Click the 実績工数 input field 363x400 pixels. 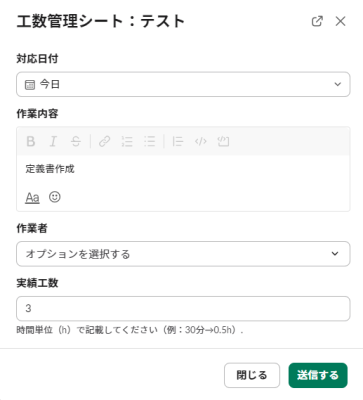pos(183,308)
